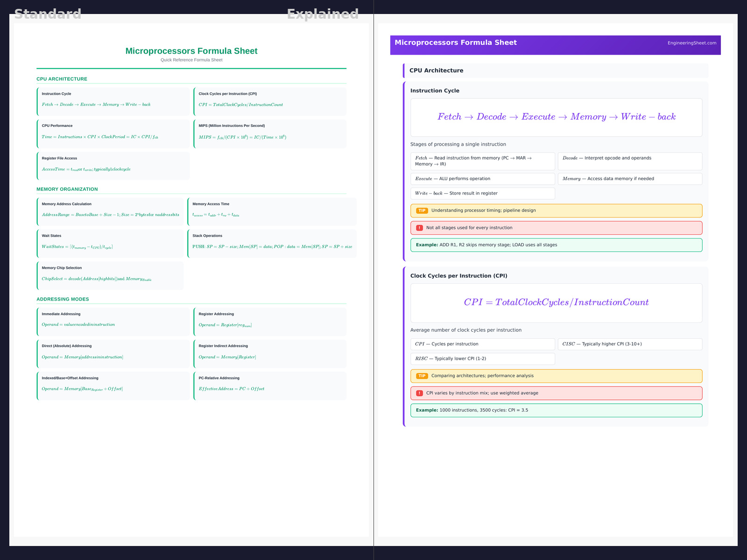This screenshot has height=560, width=747.
Task: Click the green example box 'ADD R1, R2 skips memory stage'
Action: pos(556,245)
